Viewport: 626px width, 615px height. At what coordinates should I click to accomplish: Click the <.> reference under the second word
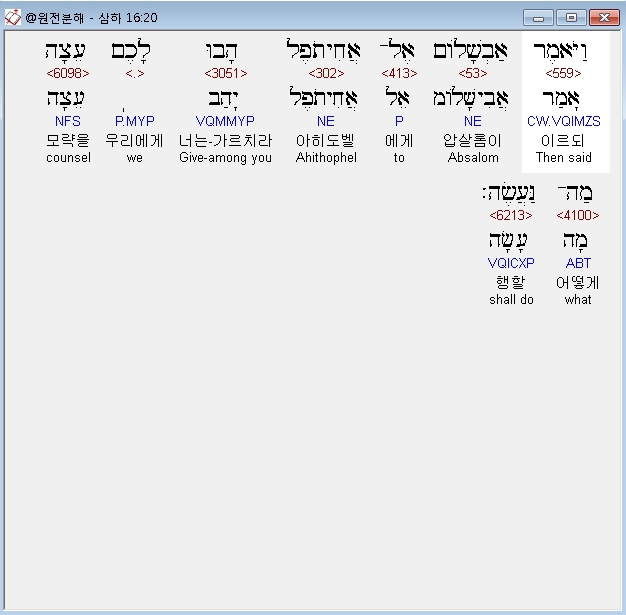[x=135, y=73]
